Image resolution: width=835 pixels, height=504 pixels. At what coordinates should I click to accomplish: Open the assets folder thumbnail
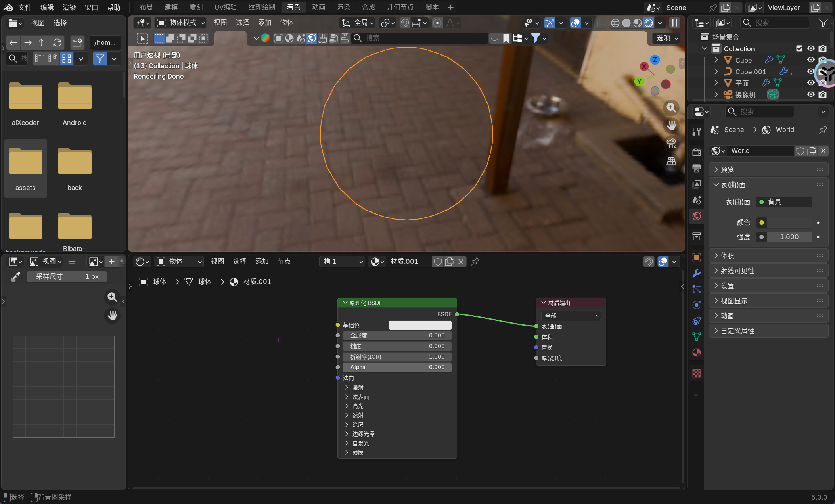pyautogui.click(x=26, y=162)
